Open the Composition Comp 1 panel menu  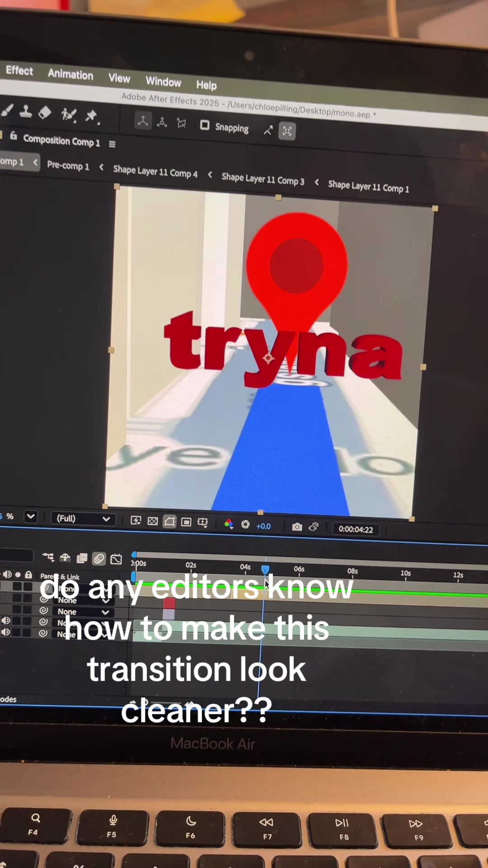point(112,144)
